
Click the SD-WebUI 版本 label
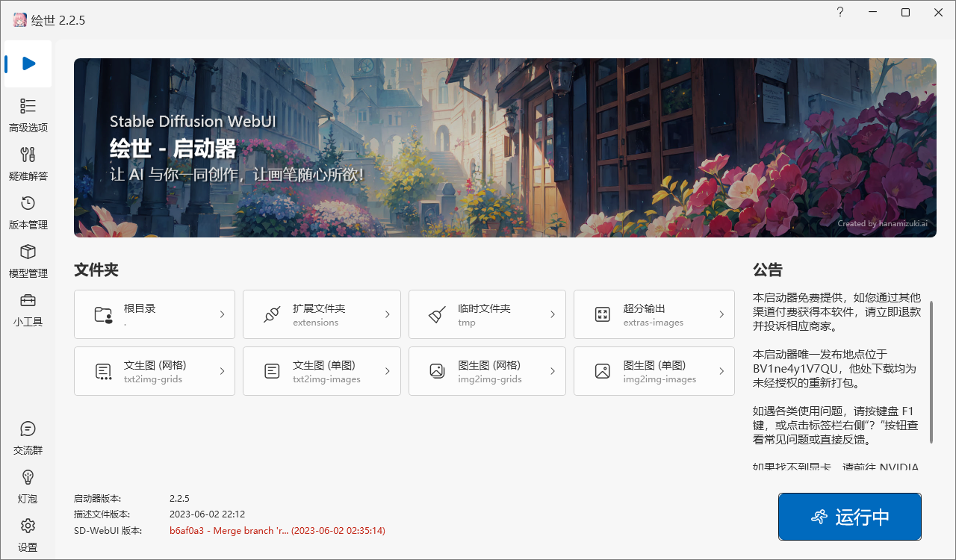pyautogui.click(x=108, y=531)
